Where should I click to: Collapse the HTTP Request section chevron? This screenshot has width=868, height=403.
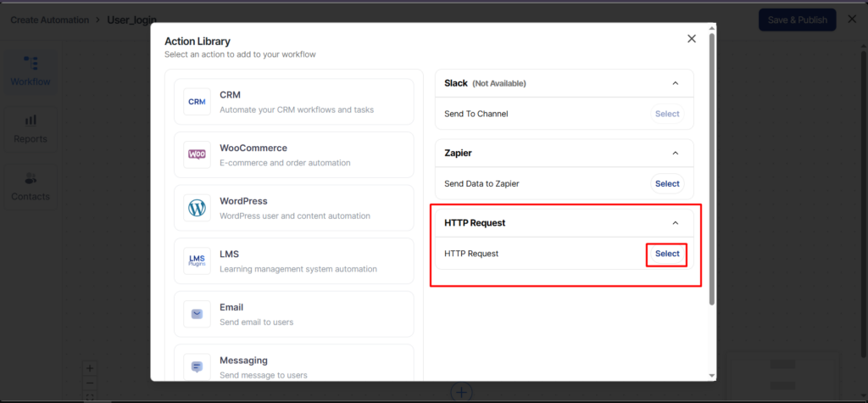click(x=675, y=223)
